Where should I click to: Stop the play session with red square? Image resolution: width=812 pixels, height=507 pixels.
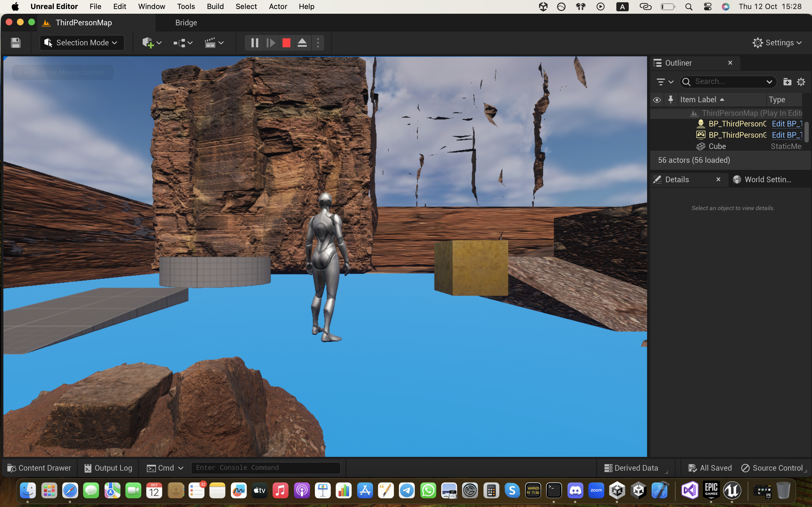286,43
